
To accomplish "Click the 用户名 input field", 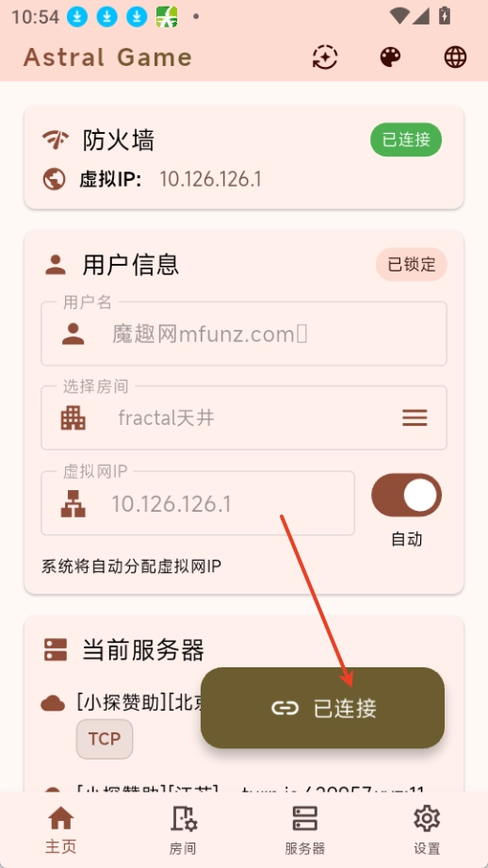I will pyautogui.click(x=244, y=334).
